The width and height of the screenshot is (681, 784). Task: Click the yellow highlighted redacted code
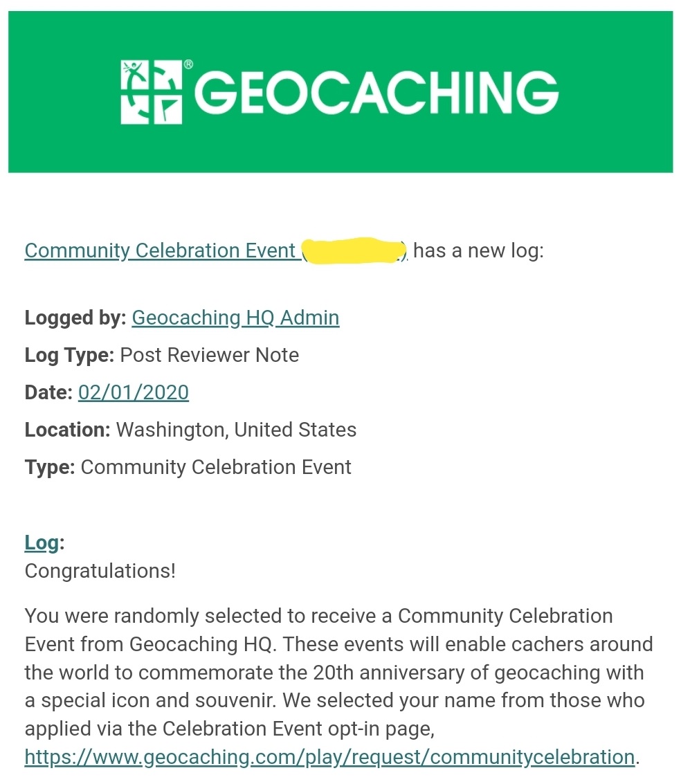click(354, 250)
